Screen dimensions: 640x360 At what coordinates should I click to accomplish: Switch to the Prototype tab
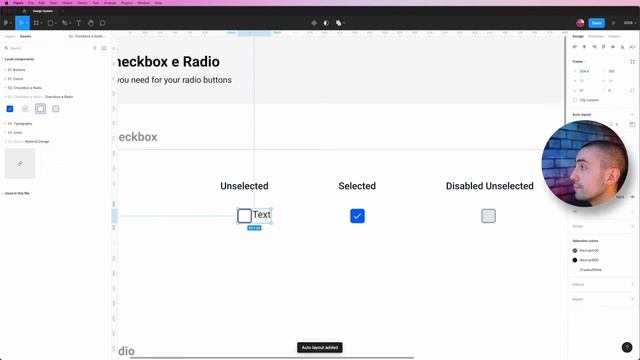tap(596, 36)
